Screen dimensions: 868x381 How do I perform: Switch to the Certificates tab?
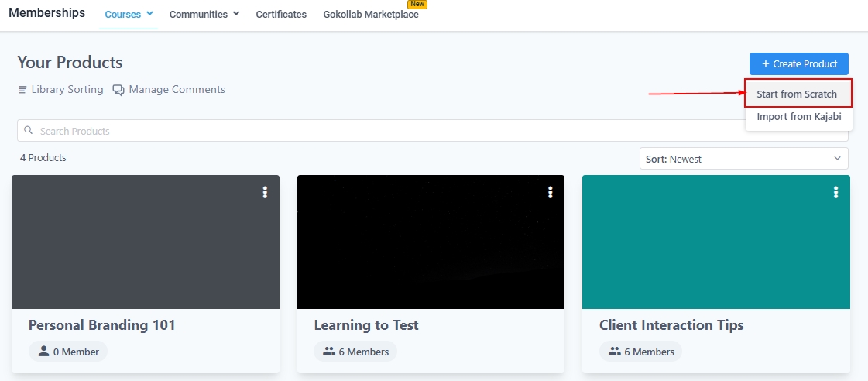[281, 14]
